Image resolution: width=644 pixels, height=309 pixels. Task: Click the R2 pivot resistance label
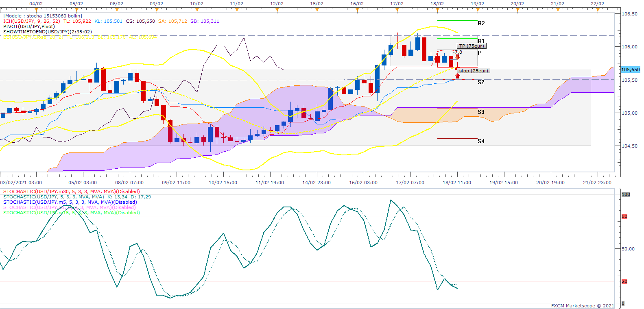[x=481, y=23]
